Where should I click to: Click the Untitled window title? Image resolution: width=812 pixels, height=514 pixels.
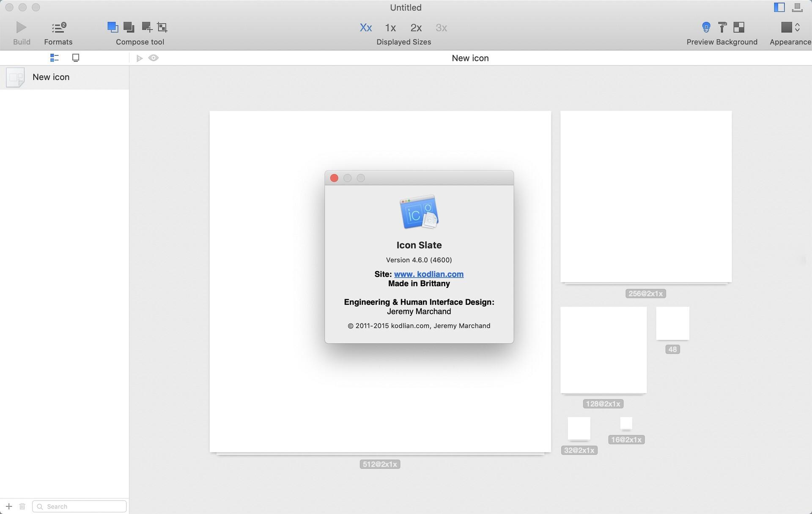406,8
